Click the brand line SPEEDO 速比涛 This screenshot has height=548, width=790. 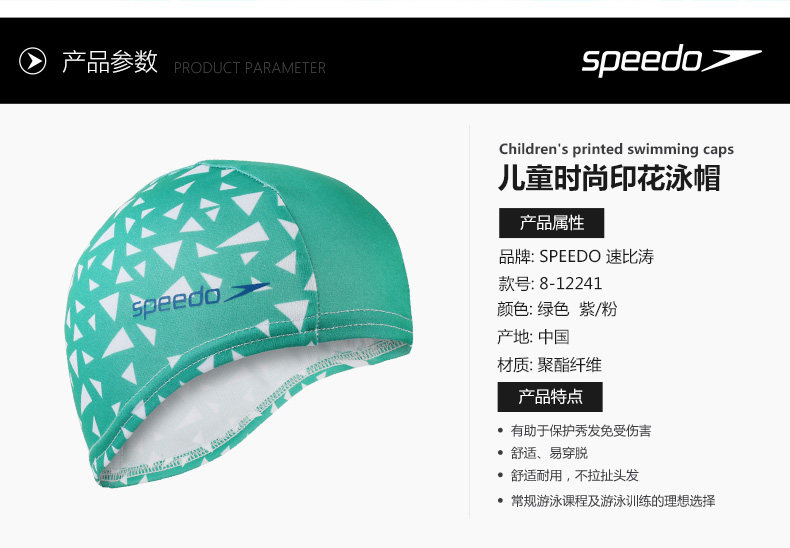point(576,257)
